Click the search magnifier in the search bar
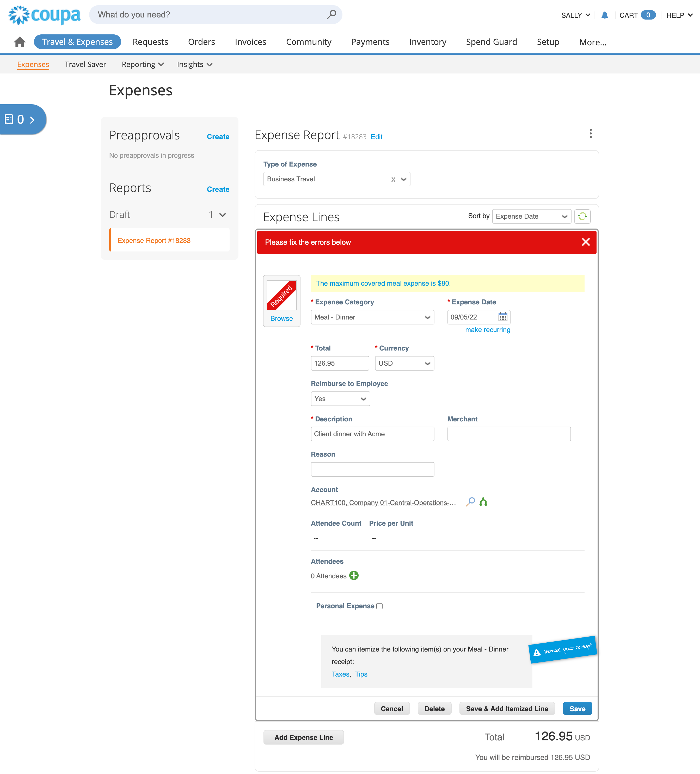700x774 pixels. (331, 15)
